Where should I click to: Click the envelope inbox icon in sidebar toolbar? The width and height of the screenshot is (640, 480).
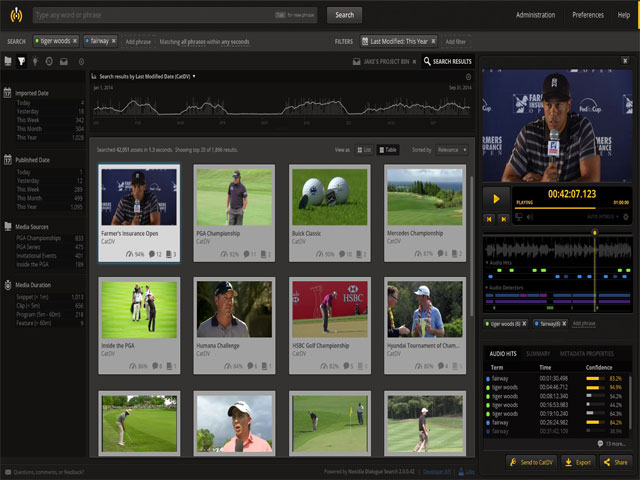pyautogui.click(x=64, y=62)
